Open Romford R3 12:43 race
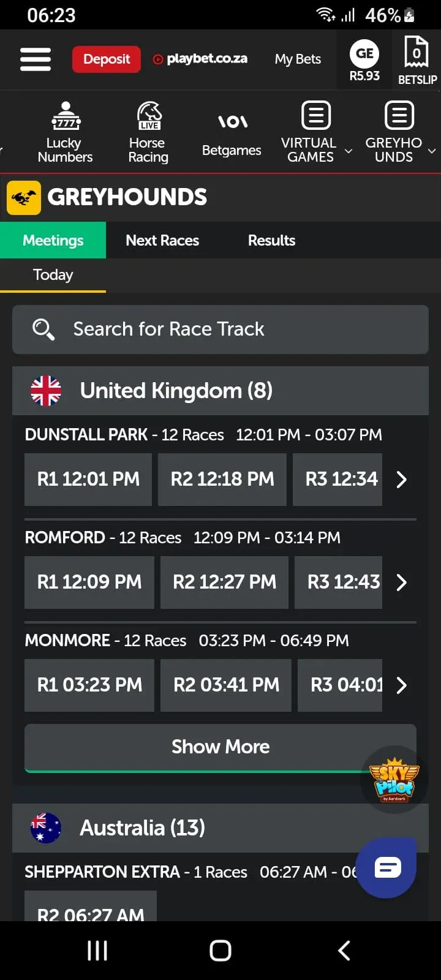 pos(338,582)
